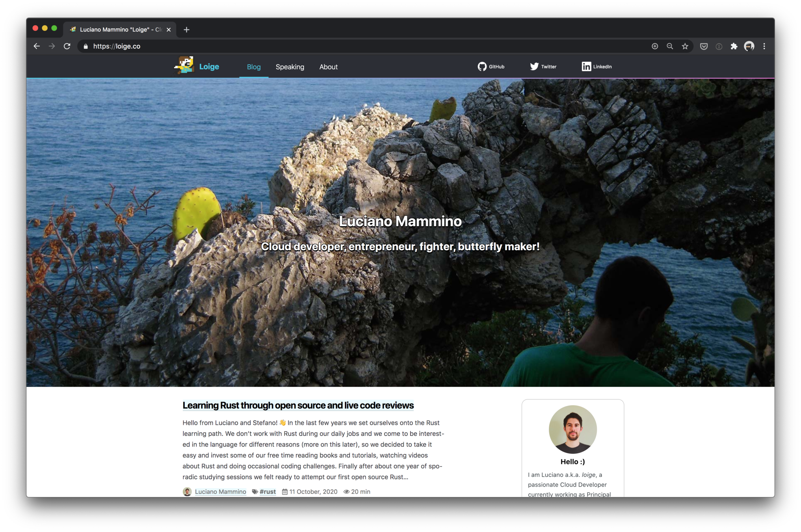
Task: Bookmark this page with the star icon
Action: (685, 46)
